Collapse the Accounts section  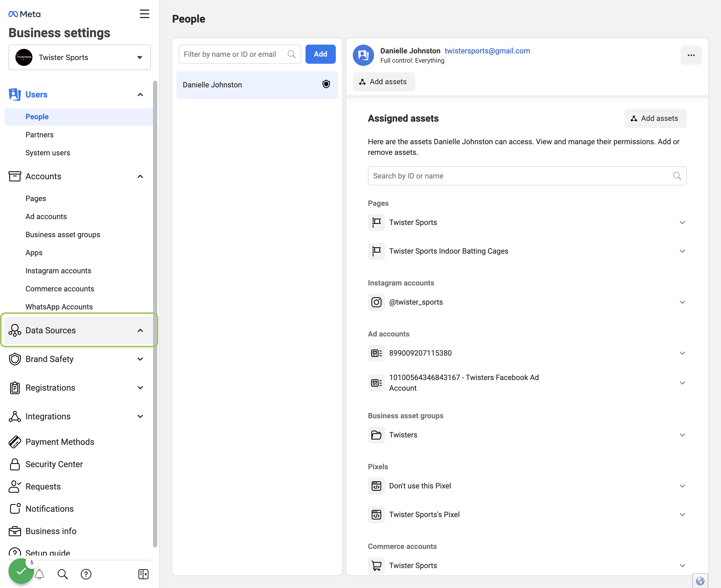(x=140, y=176)
